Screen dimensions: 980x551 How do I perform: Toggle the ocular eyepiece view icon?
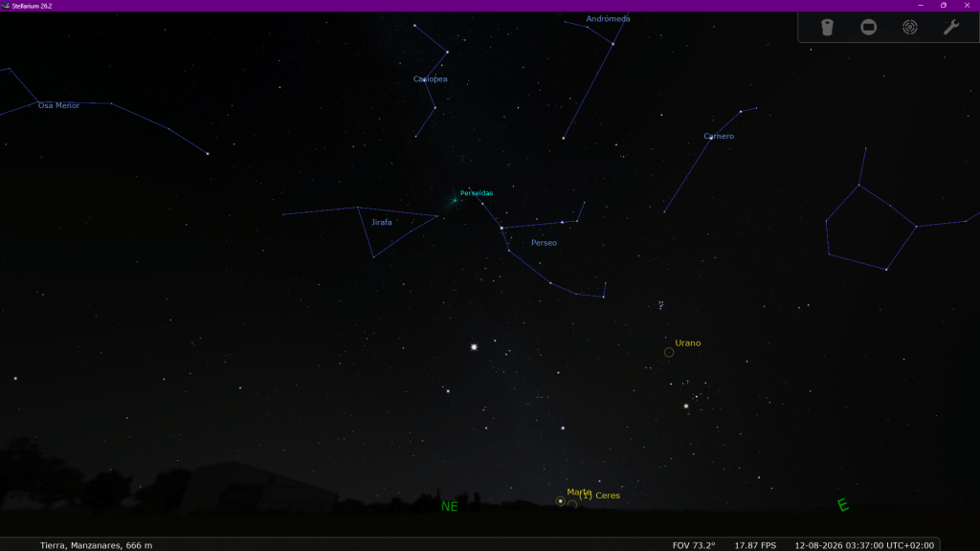827,28
